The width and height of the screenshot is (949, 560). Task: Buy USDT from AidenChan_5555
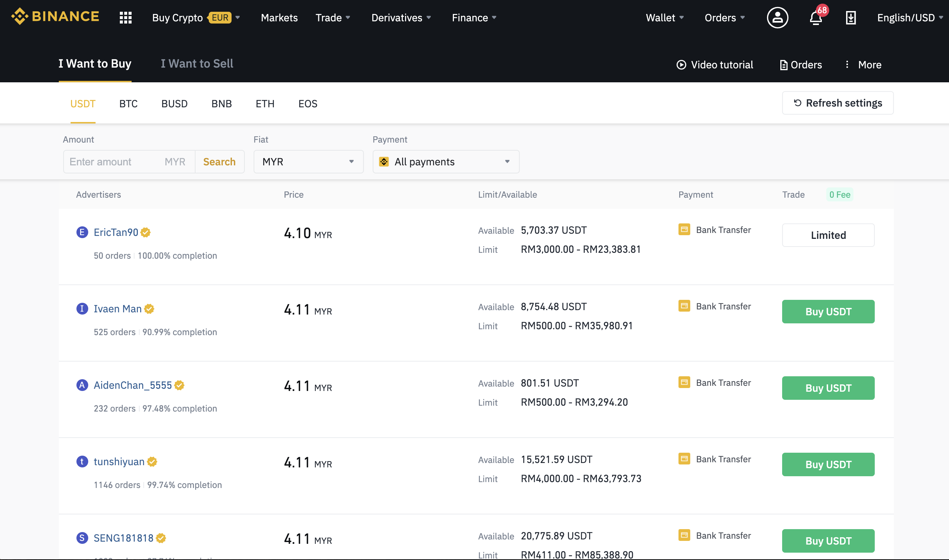(x=828, y=388)
